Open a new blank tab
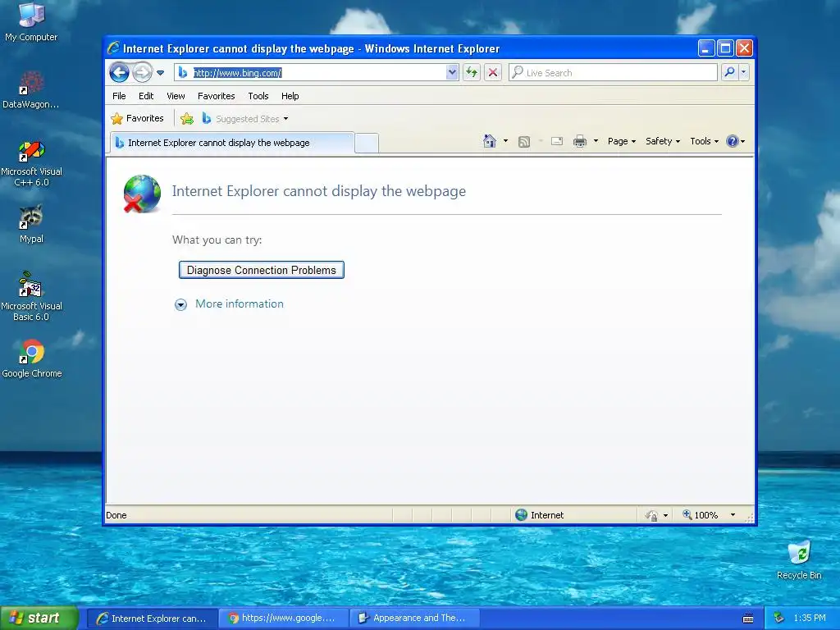840x630 pixels. (367, 143)
